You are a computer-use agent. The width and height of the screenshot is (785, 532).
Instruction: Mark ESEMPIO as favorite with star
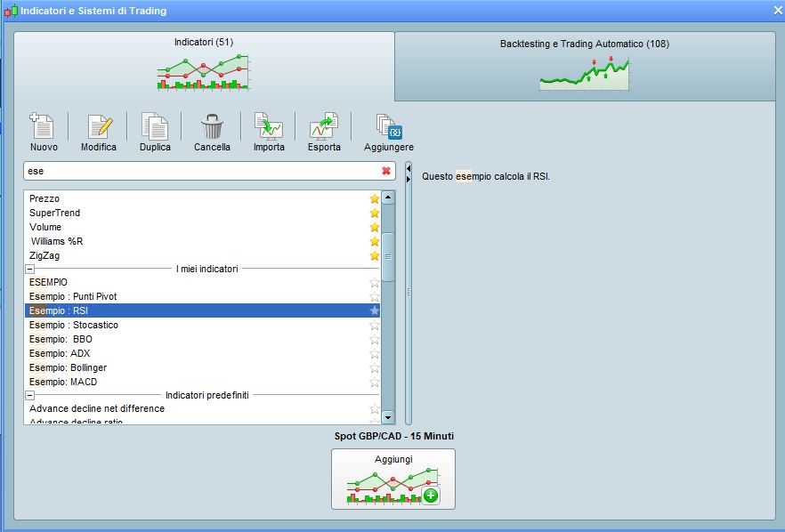click(x=375, y=283)
